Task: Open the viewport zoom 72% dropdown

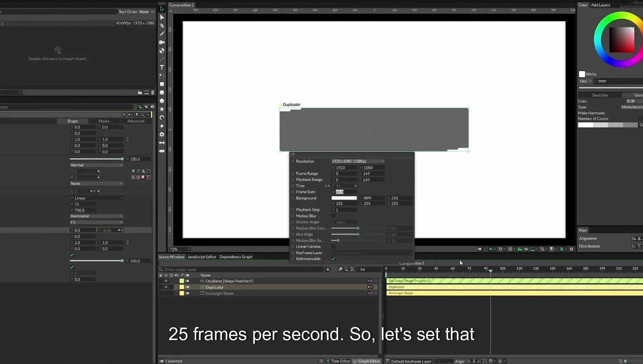Action: [x=180, y=249]
